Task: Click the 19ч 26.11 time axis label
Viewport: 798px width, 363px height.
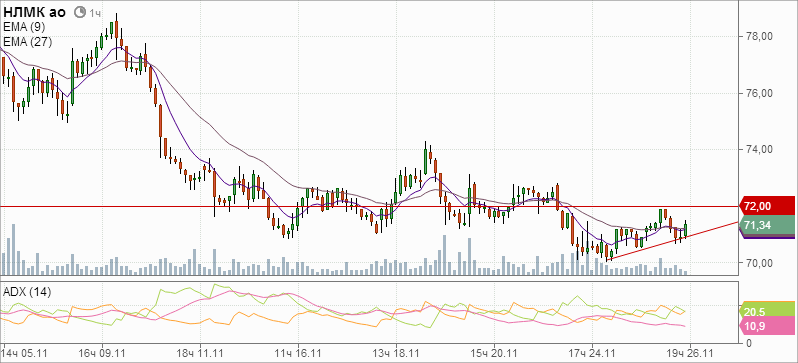Action: [x=690, y=352]
